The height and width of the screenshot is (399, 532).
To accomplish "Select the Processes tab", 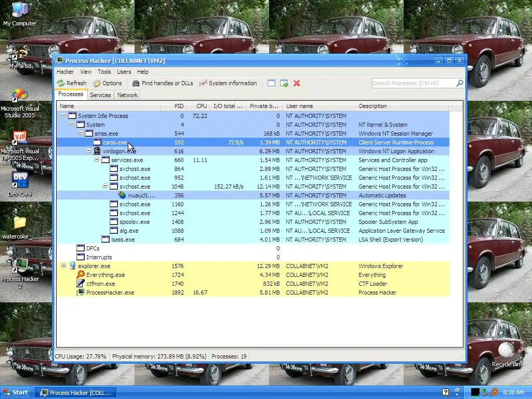I will click(x=71, y=95).
